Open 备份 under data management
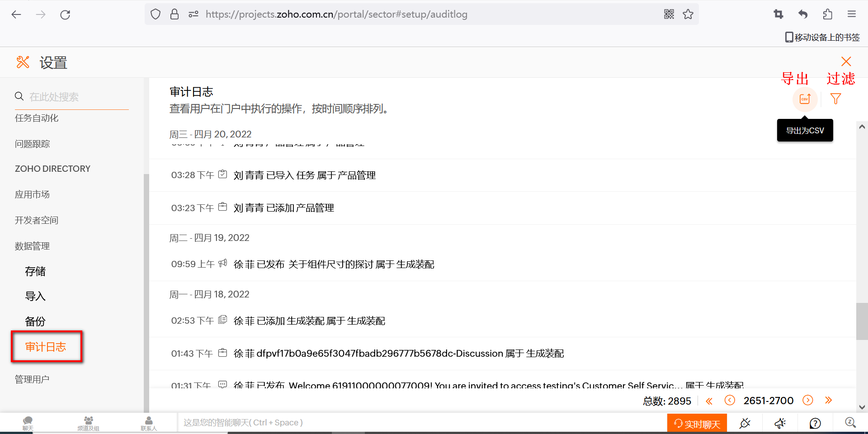 point(35,321)
